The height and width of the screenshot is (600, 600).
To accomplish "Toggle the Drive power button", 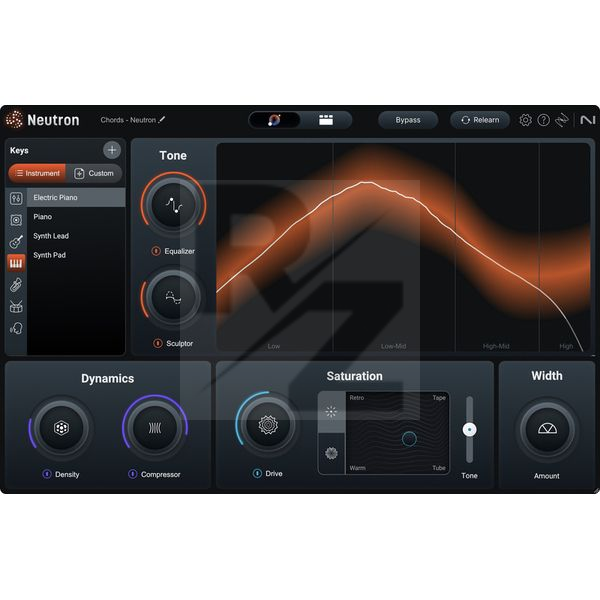I will pos(257,473).
